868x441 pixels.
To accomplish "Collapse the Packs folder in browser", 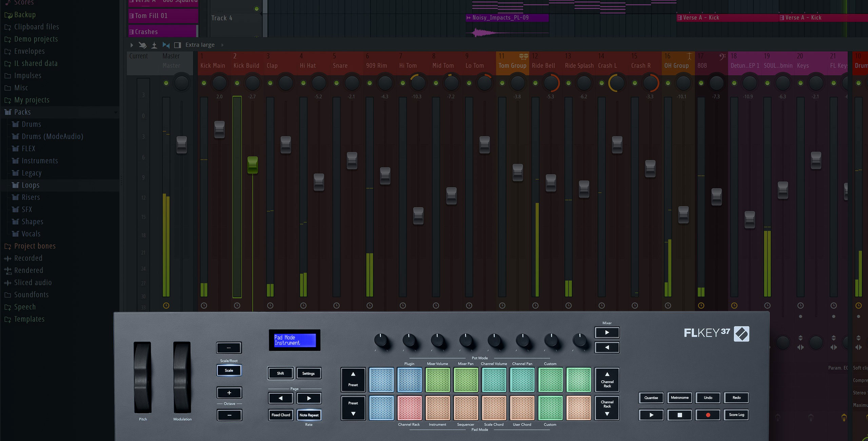I will point(22,112).
